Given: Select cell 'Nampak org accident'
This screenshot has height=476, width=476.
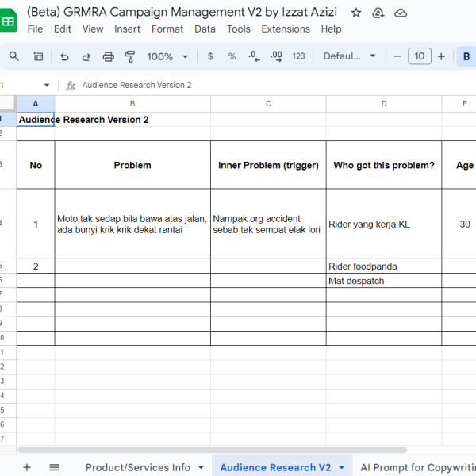Looking at the screenshot, I should (268, 224).
